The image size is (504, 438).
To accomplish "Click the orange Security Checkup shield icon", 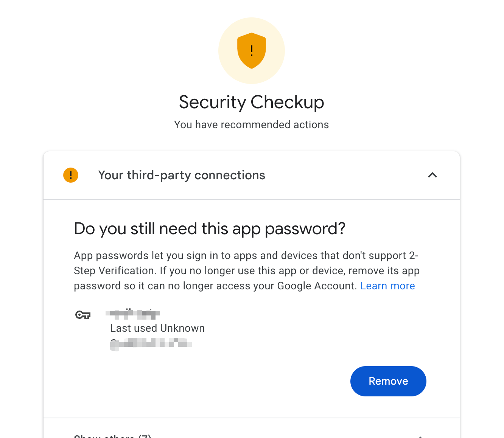I will [252, 50].
